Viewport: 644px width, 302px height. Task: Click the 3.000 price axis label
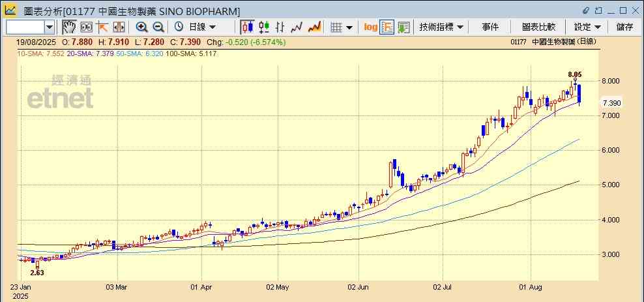[611, 254]
